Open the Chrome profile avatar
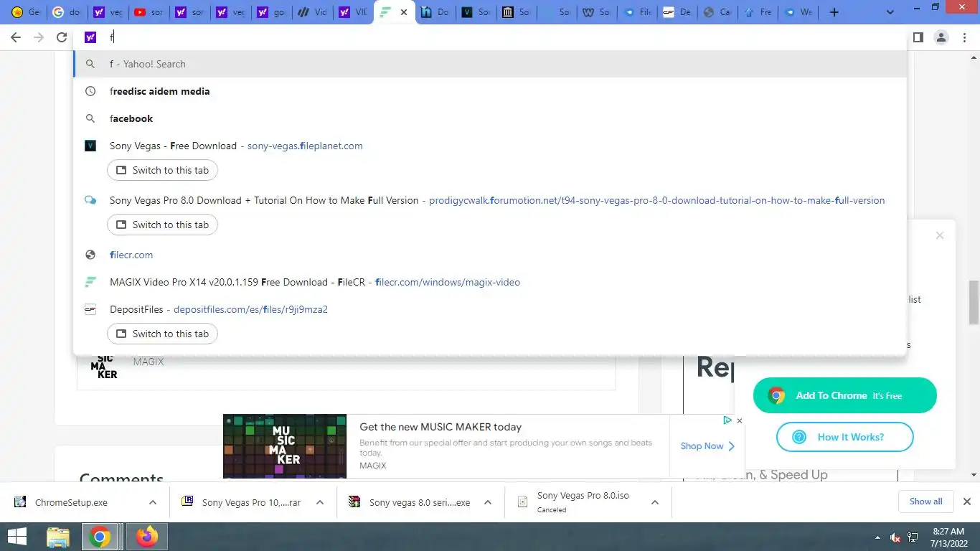Viewport: 980px width, 551px height. click(x=941, y=37)
